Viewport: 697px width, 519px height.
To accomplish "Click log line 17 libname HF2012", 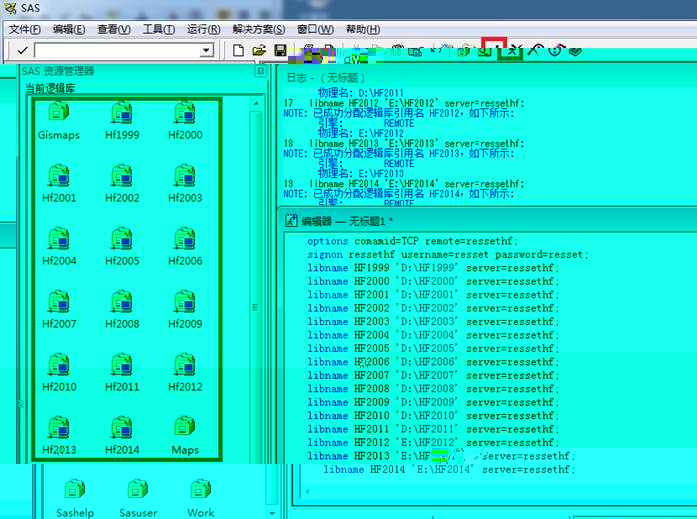I will point(404,104).
